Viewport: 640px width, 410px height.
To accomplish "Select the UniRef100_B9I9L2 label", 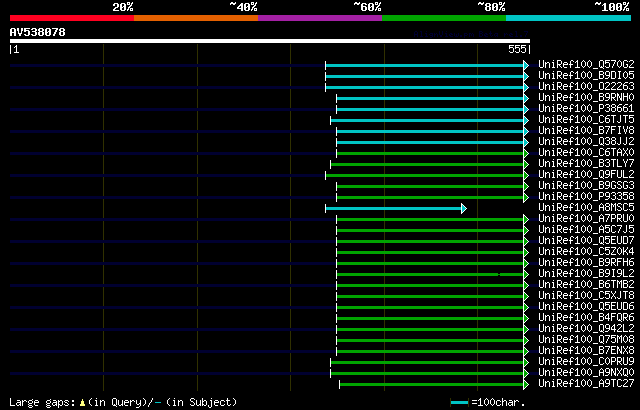I will tap(586, 274).
